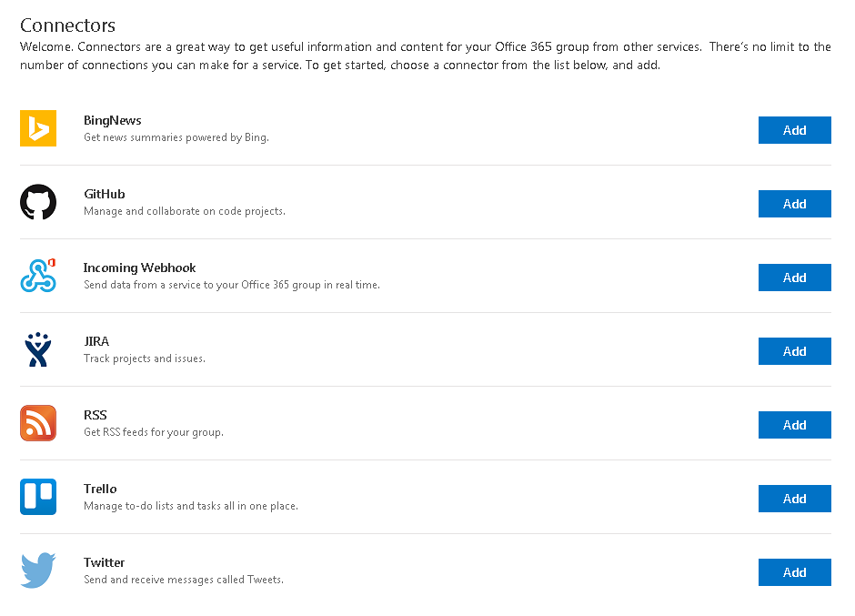The width and height of the screenshot is (855, 616).
Task: Click the Twitter bird icon
Action: click(38, 571)
